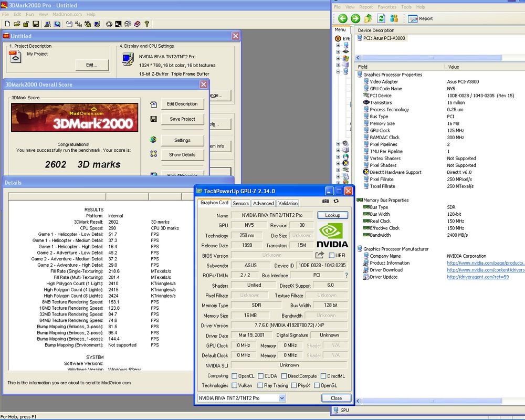
Task: Click the monitor with magnifier icon in 3DMark toolbar
Action: tap(57, 24)
